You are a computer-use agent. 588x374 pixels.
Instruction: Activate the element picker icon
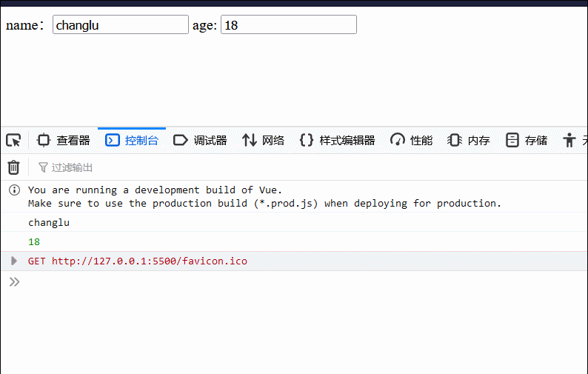click(14, 140)
